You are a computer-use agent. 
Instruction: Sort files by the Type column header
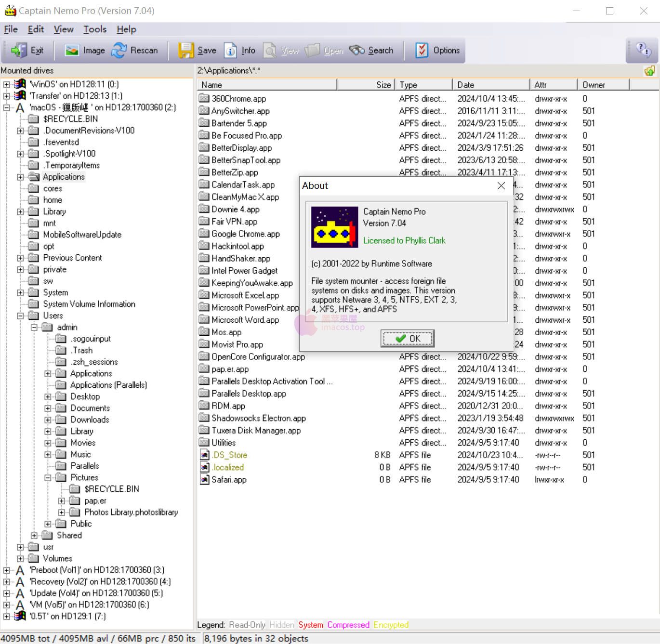(423, 85)
